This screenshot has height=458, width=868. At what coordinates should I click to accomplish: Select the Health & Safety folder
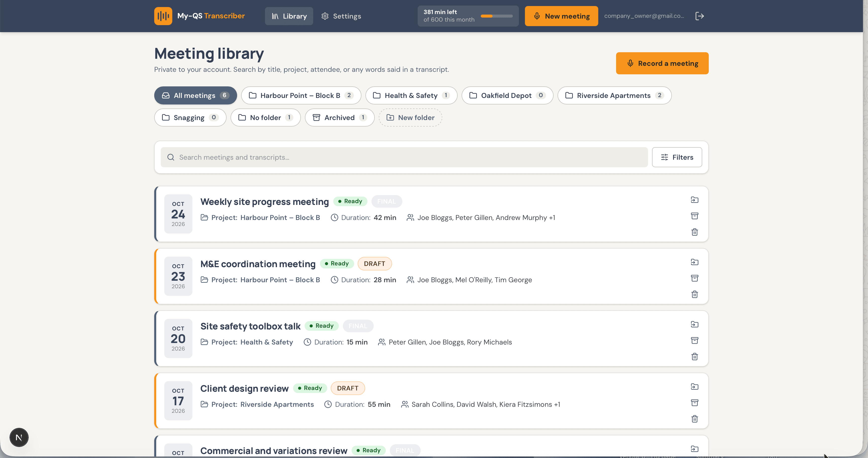[x=411, y=95]
